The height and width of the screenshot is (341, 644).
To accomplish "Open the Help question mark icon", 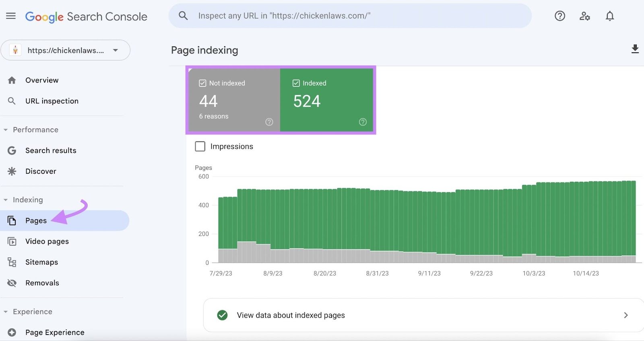I will 560,16.
